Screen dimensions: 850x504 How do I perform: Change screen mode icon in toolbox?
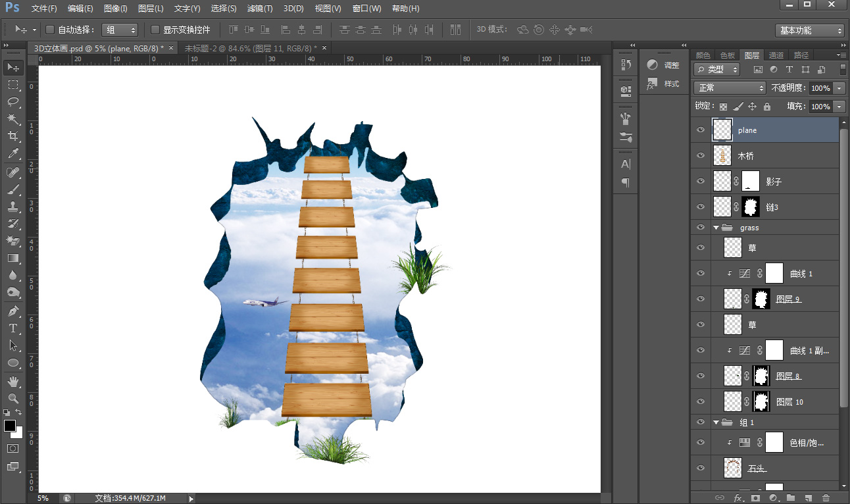point(13,466)
